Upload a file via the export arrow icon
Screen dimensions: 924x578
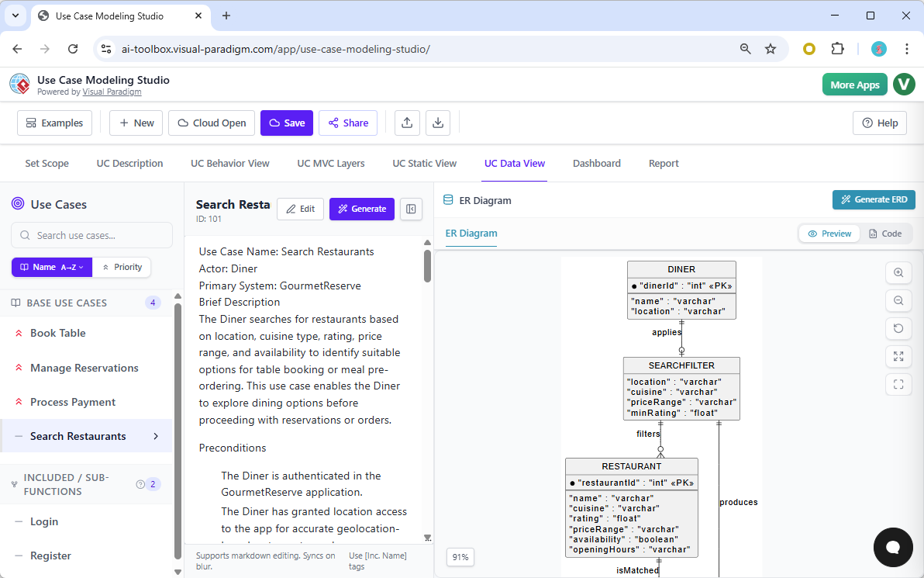[x=407, y=123]
